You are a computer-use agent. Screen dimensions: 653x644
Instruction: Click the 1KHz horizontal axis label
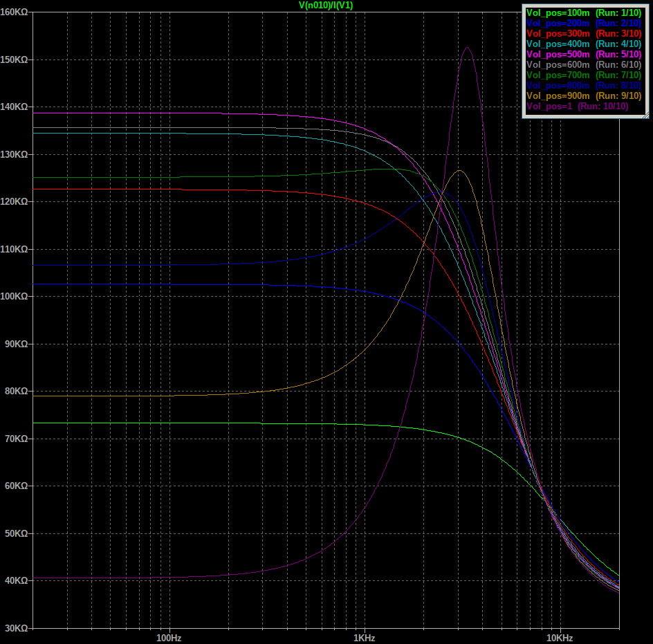pos(365,638)
